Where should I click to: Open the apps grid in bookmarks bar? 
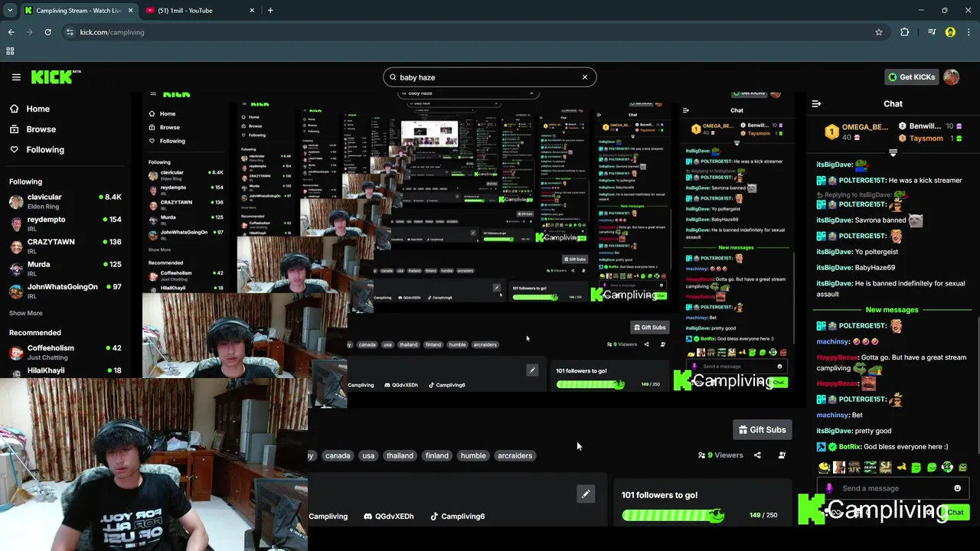click(x=10, y=51)
